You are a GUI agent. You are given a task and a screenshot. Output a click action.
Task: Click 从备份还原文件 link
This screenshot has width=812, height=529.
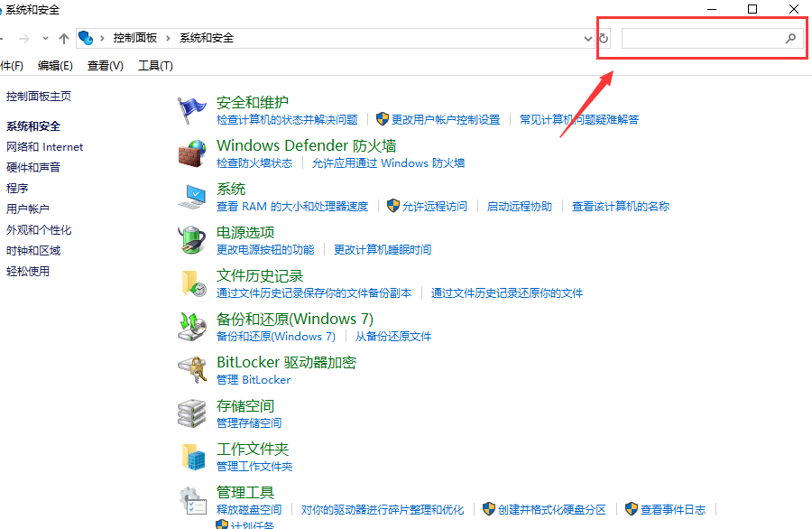(393, 336)
